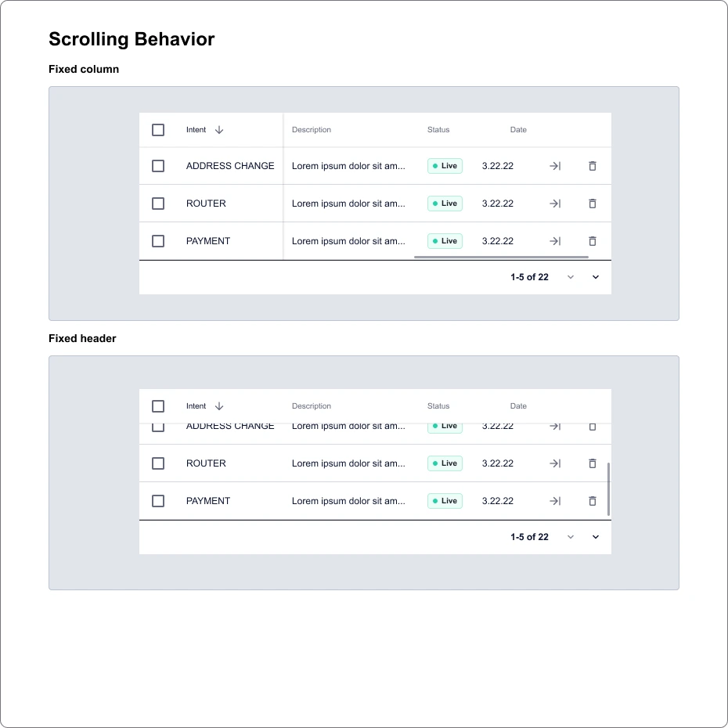Click the horizontal scrollbar in Fixed column table
Image resolution: width=728 pixels, height=728 pixels.
coord(502,257)
